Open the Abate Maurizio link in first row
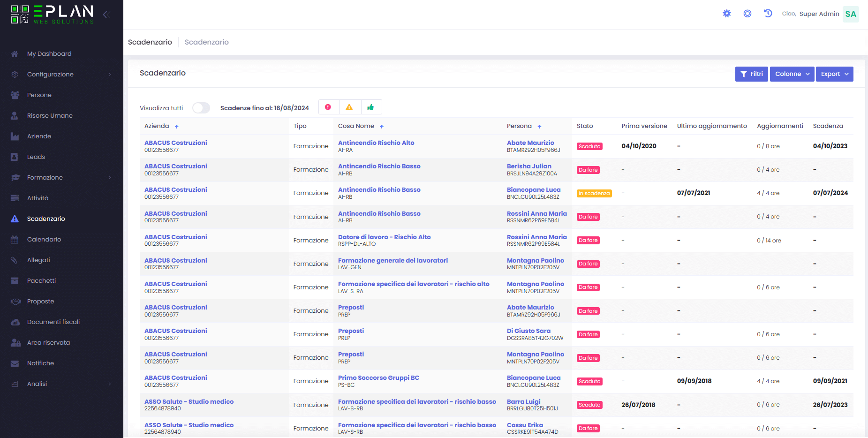The width and height of the screenshot is (868, 438). pyautogui.click(x=530, y=143)
